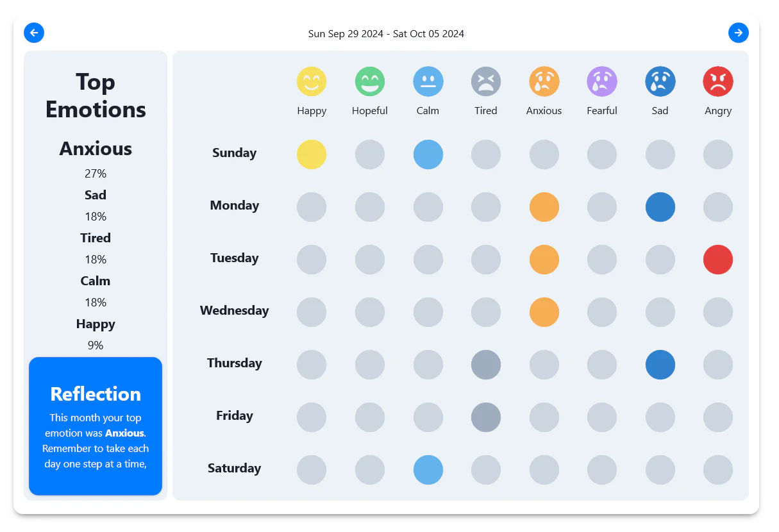Toggle the Calm circle for Saturday
779x532 pixels.
click(428, 470)
